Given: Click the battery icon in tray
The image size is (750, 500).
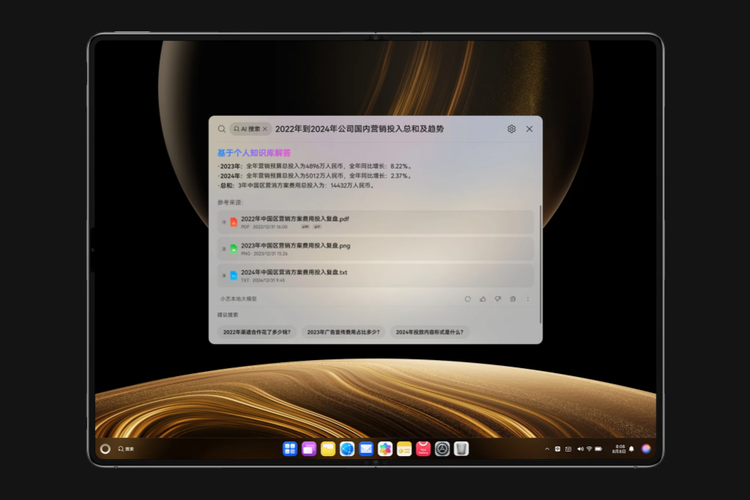Looking at the screenshot, I should point(598,449).
